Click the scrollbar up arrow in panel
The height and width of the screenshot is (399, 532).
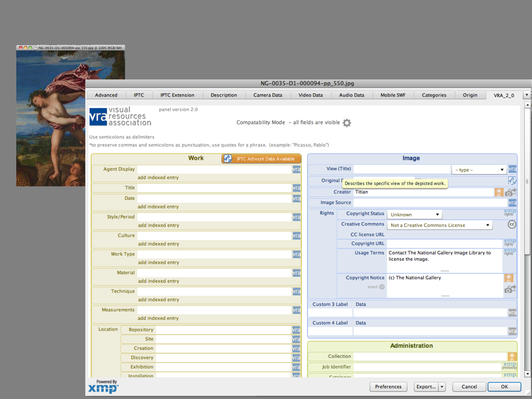528,105
